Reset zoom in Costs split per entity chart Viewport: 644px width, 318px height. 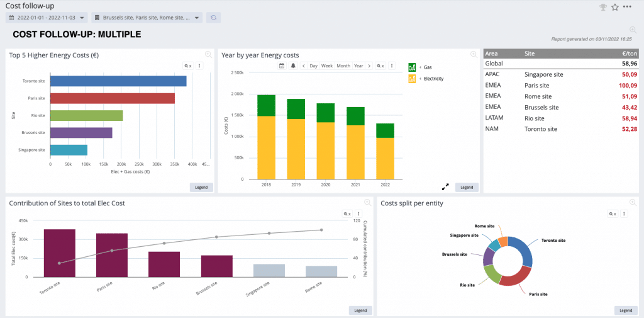tap(613, 213)
